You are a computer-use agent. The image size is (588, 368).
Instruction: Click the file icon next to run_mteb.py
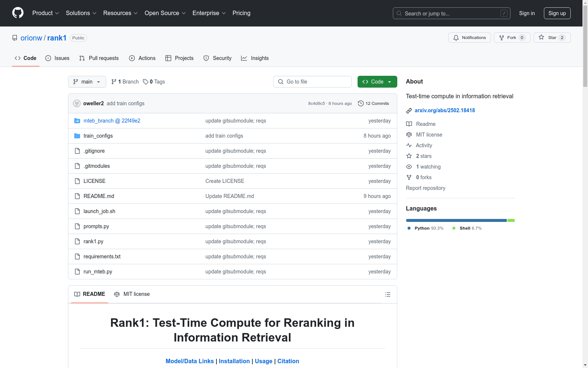77,272
